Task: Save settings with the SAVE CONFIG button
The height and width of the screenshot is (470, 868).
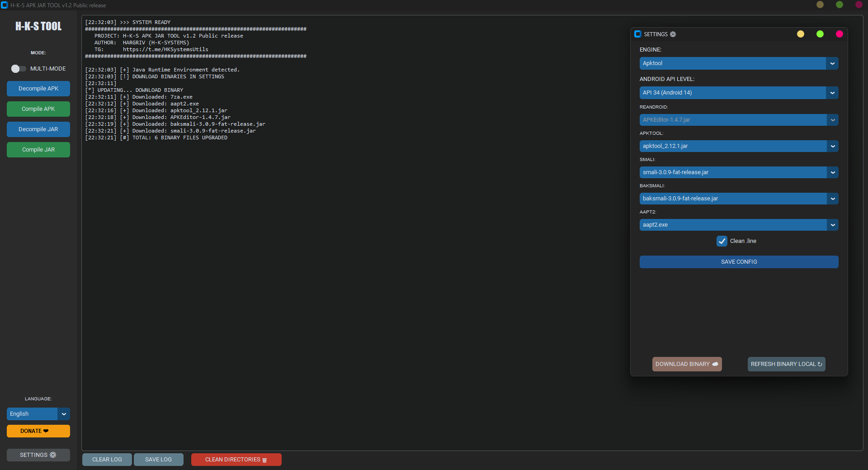Action: (x=739, y=261)
